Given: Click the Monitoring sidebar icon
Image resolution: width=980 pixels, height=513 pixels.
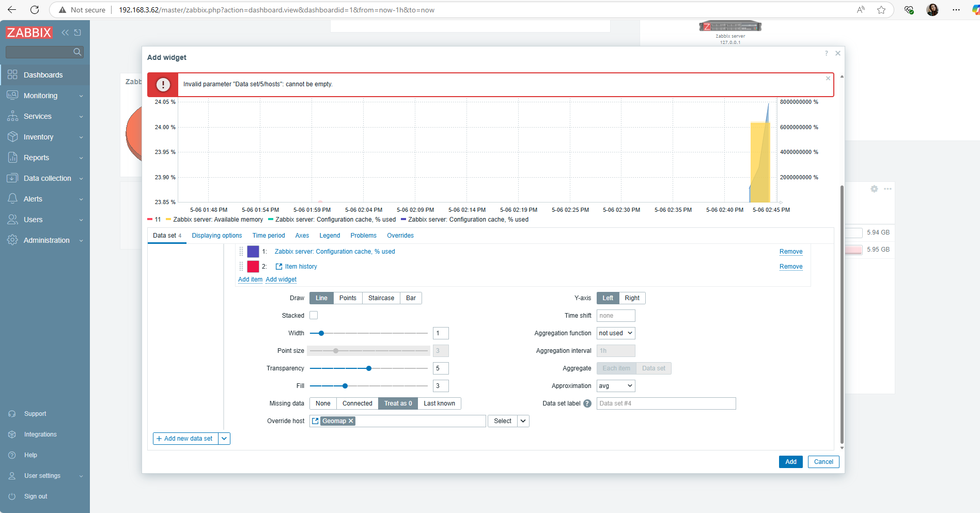Looking at the screenshot, I should pos(12,96).
